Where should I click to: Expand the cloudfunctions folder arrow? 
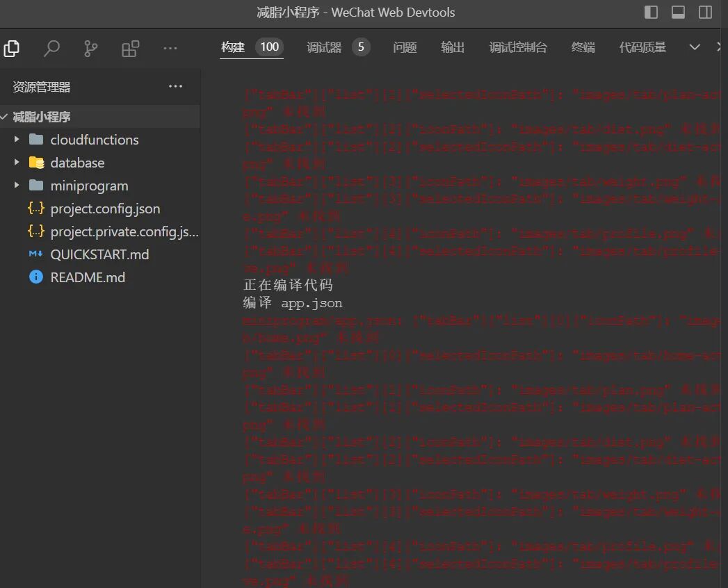click(x=17, y=139)
